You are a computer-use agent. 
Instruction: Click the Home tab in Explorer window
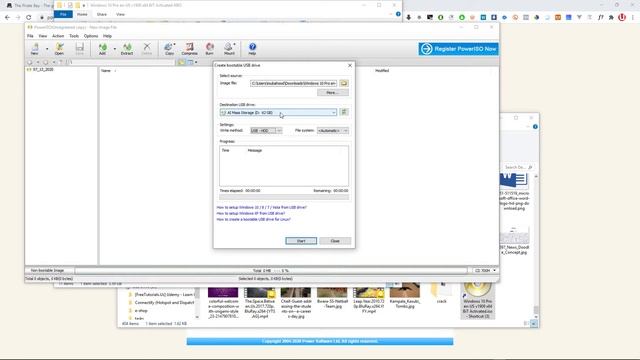(x=82, y=14)
